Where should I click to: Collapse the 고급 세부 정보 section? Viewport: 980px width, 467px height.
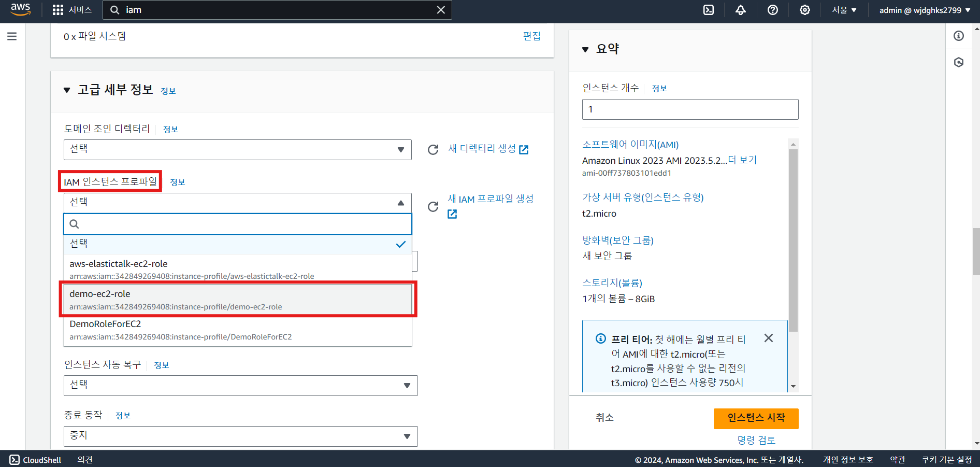(x=67, y=90)
